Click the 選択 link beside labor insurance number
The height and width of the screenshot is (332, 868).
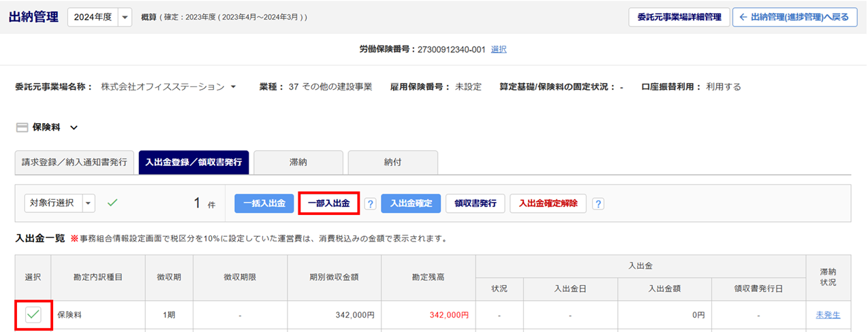[499, 50]
